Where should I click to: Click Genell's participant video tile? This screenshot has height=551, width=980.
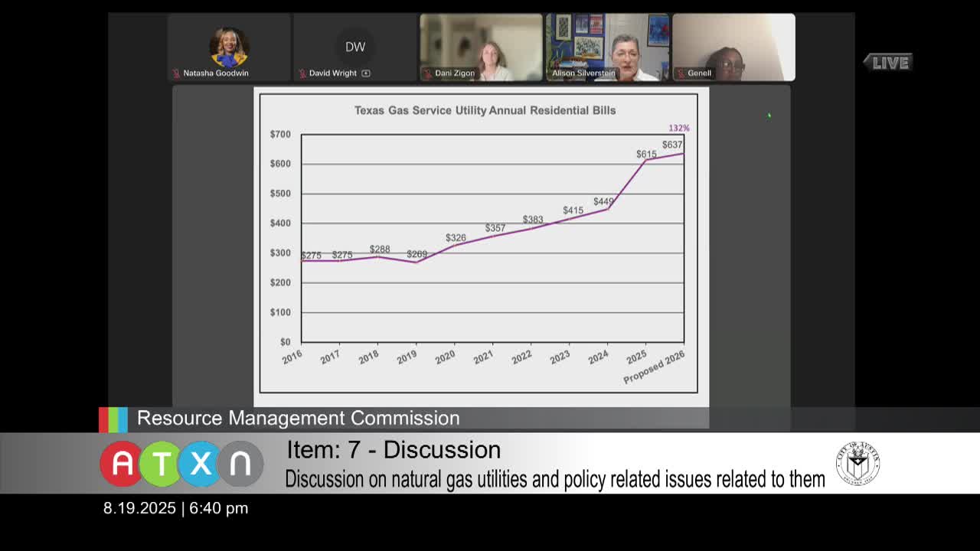point(733,47)
